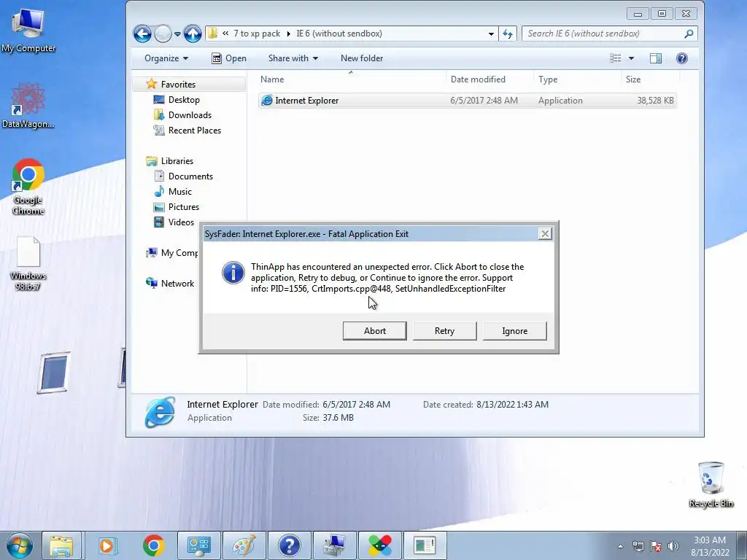747x560 pixels.
Task: Close the Fatal Application Exit dialog
Action: [545, 233]
